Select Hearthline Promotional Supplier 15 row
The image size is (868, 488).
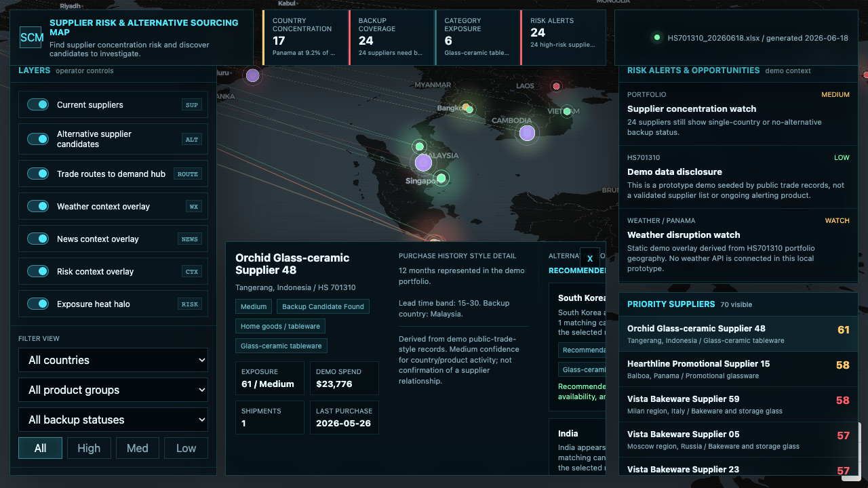tap(738, 369)
